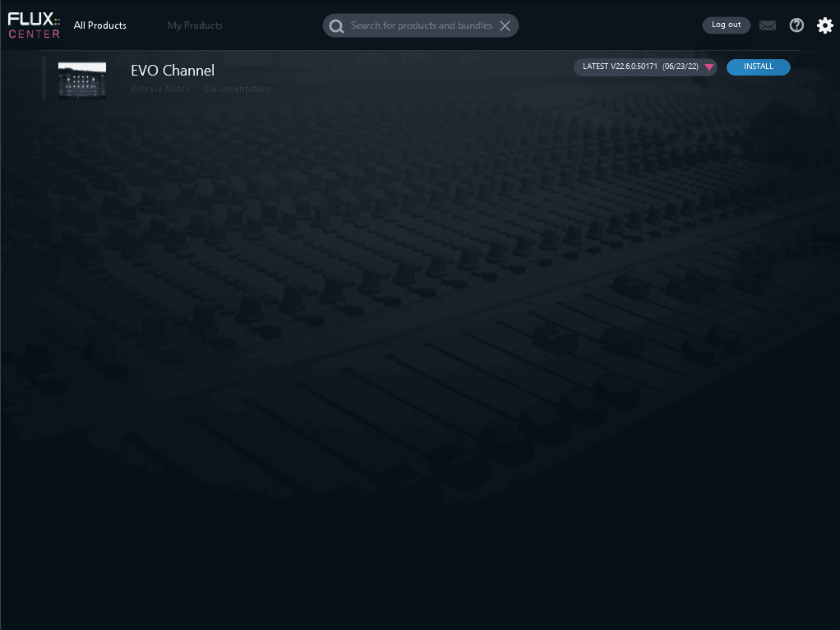Click the EVO Channel product thumbnail
The width and height of the screenshot is (840, 630).
click(82, 80)
